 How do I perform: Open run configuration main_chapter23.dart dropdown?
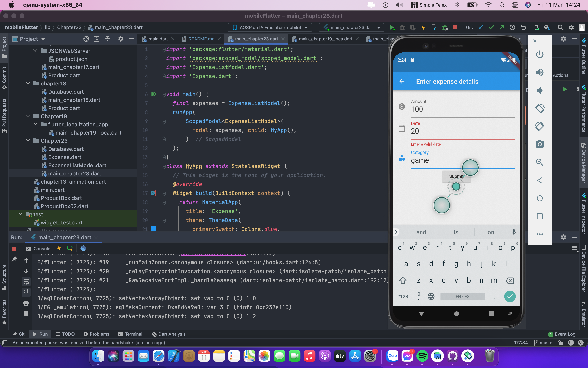pyautogui.click(x=352, y=28)
